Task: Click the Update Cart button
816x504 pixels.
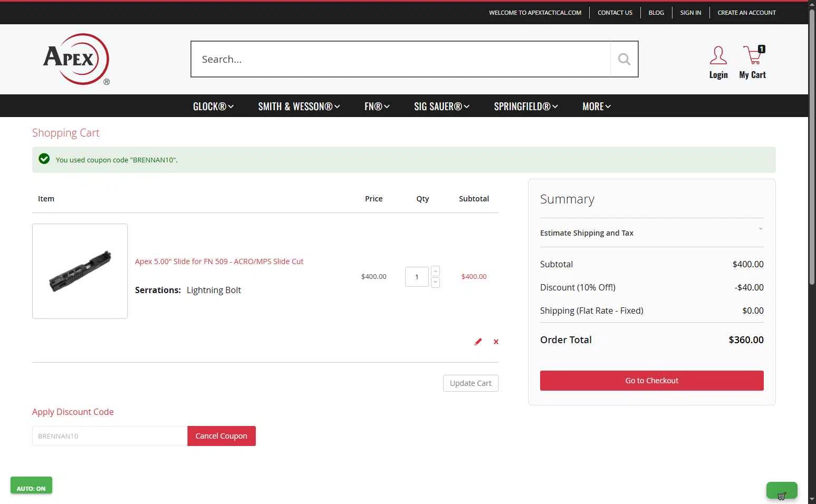Action: [x=471, y=383]
